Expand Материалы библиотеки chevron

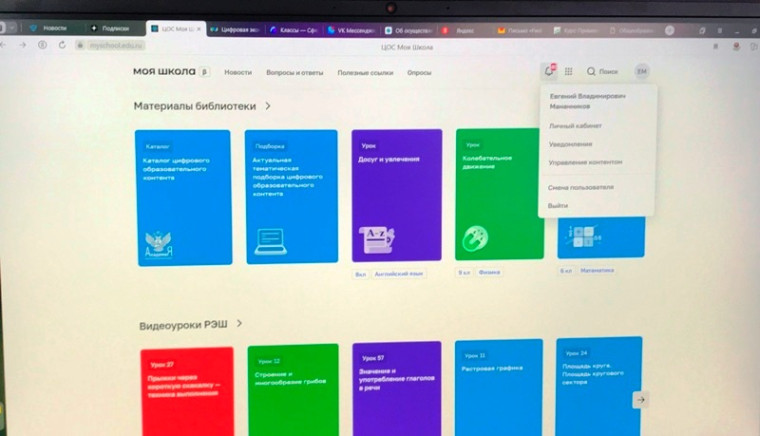point(268,106)
